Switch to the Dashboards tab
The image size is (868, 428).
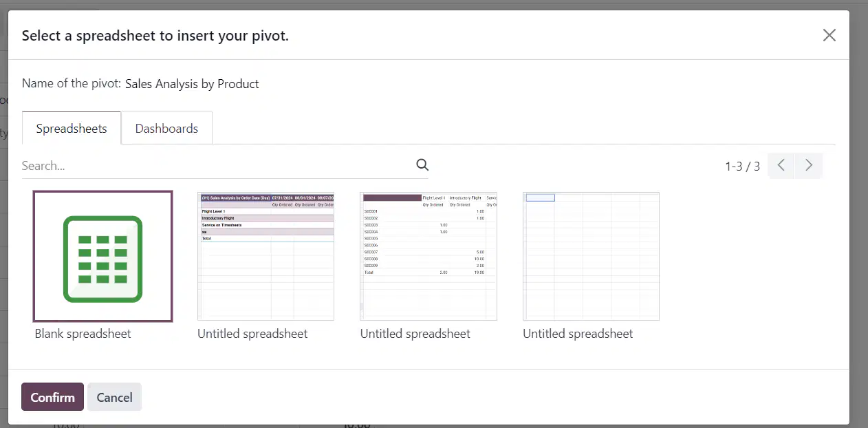pos(166,129)
